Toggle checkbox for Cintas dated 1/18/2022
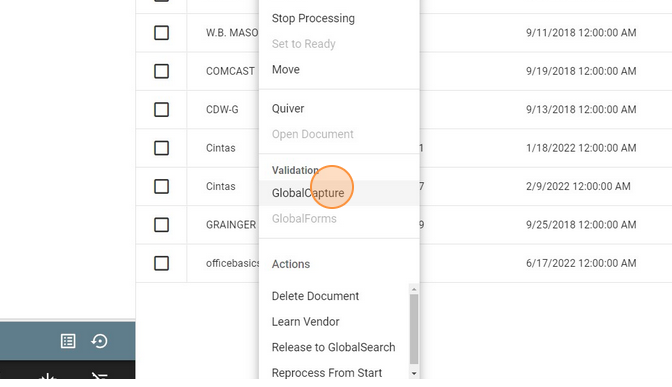 pos(162,148)
